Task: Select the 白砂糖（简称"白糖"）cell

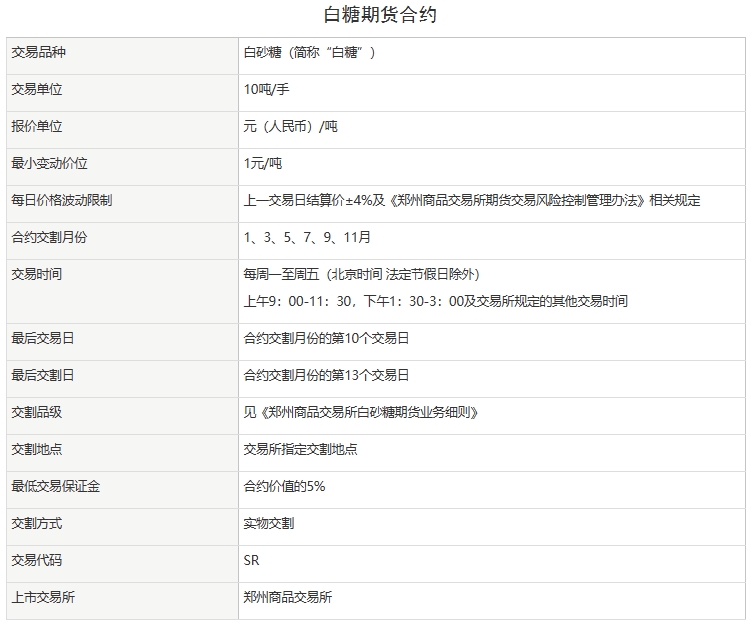Action: pos(309,52)
